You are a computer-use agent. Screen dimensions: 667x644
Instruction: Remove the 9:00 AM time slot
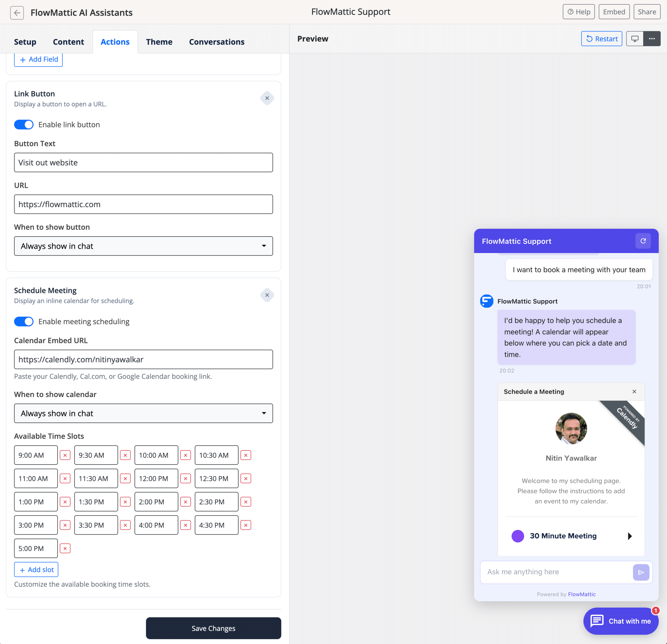pos(65,455)
